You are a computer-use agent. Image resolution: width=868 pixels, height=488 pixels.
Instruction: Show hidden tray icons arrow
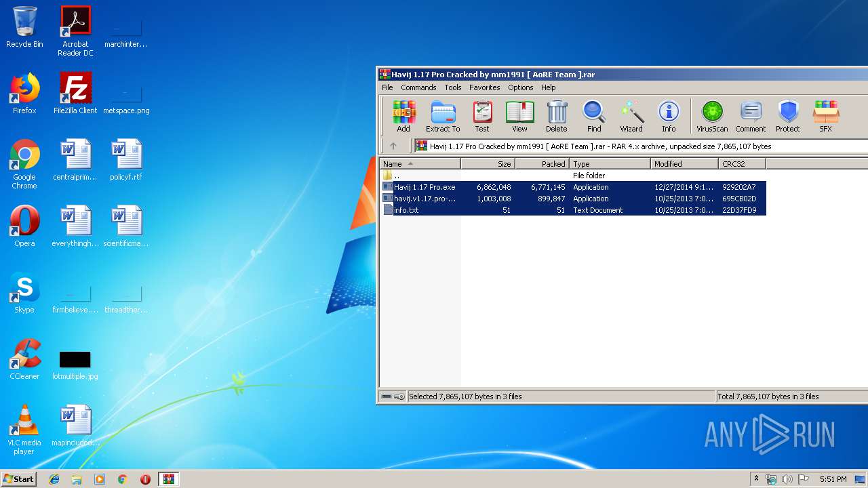coord(757,479)
